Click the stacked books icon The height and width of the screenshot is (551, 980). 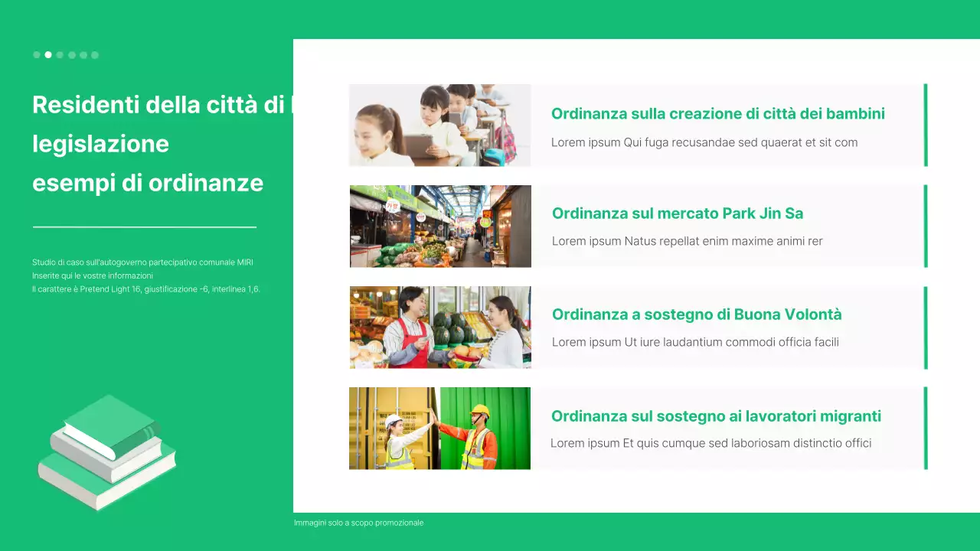click(x=106, y=452)
